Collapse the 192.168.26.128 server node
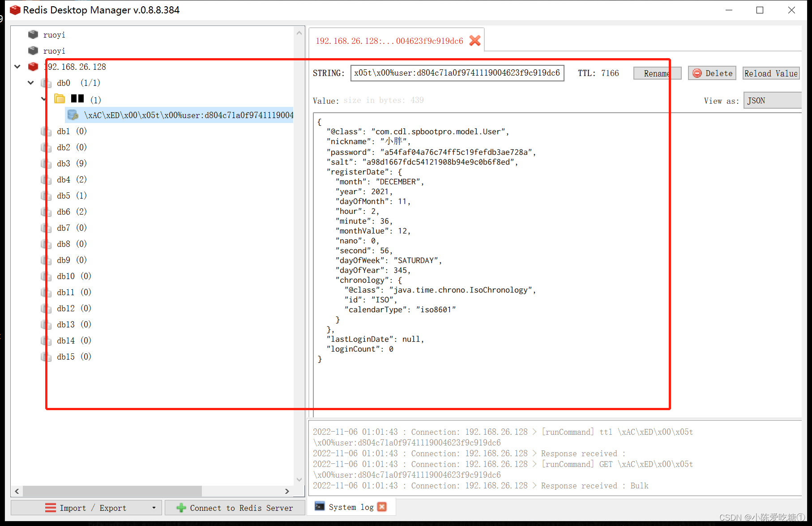Viewport: 812px width, 526px height. [17, 67]
